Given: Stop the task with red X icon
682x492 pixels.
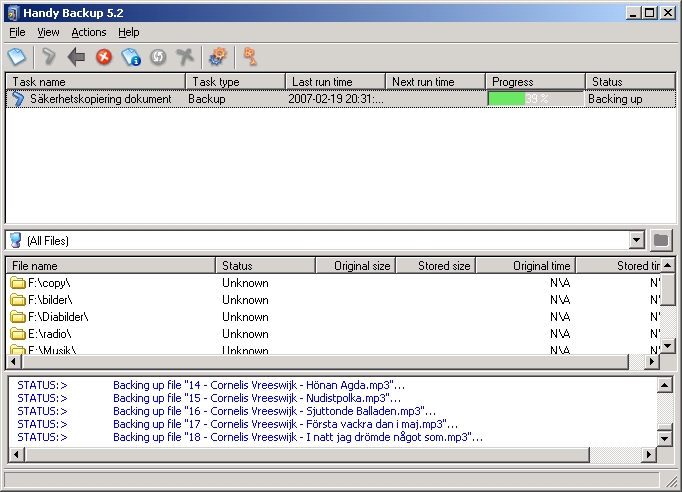Looking at the screenshot, I should tap(104, 57).
